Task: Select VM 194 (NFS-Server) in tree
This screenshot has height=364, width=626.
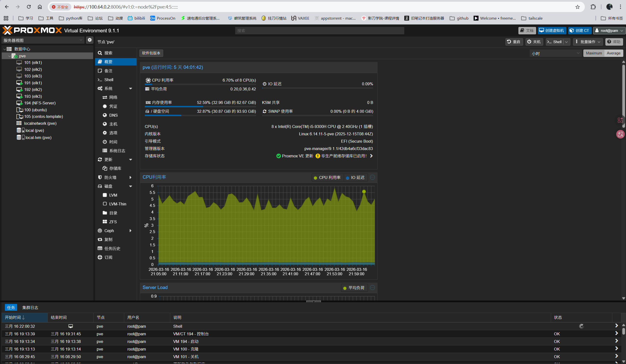Action: pyautogui.click(x=40, y=103)
